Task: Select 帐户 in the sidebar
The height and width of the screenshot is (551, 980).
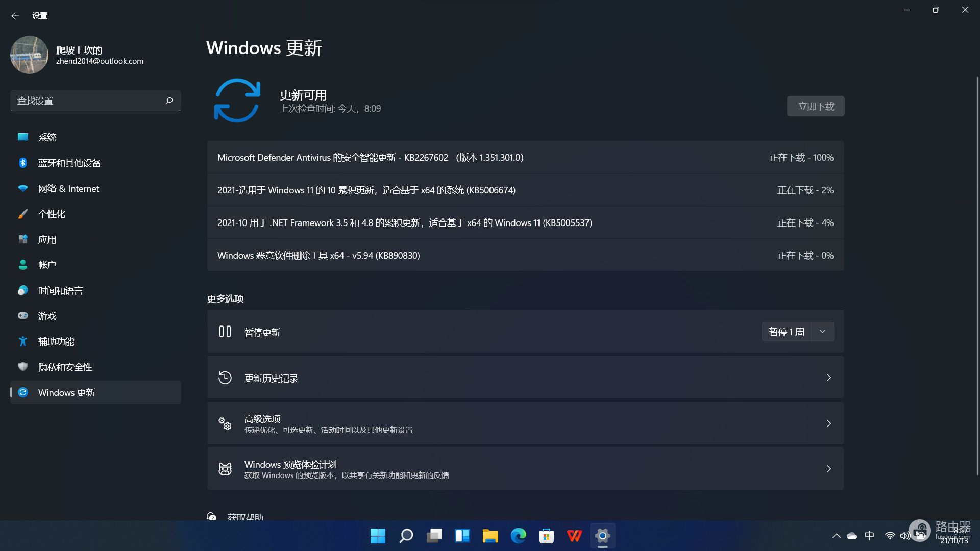Action: point(95,265)
